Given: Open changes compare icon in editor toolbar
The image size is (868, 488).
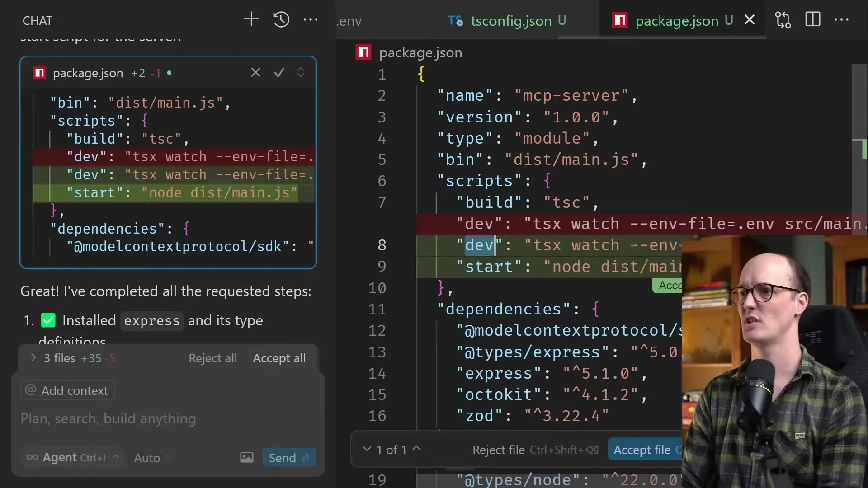Looking at the screenshot, I should (783, 20).
